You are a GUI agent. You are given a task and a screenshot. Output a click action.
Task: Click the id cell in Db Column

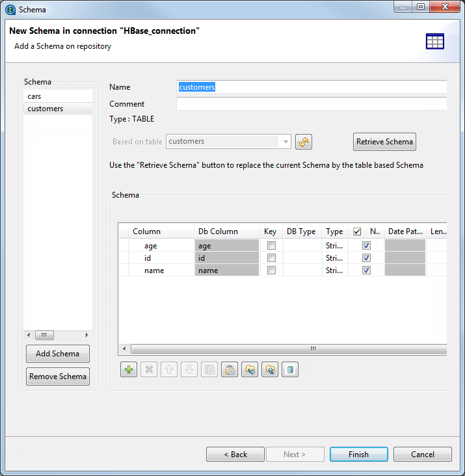[x=227, y=258]
